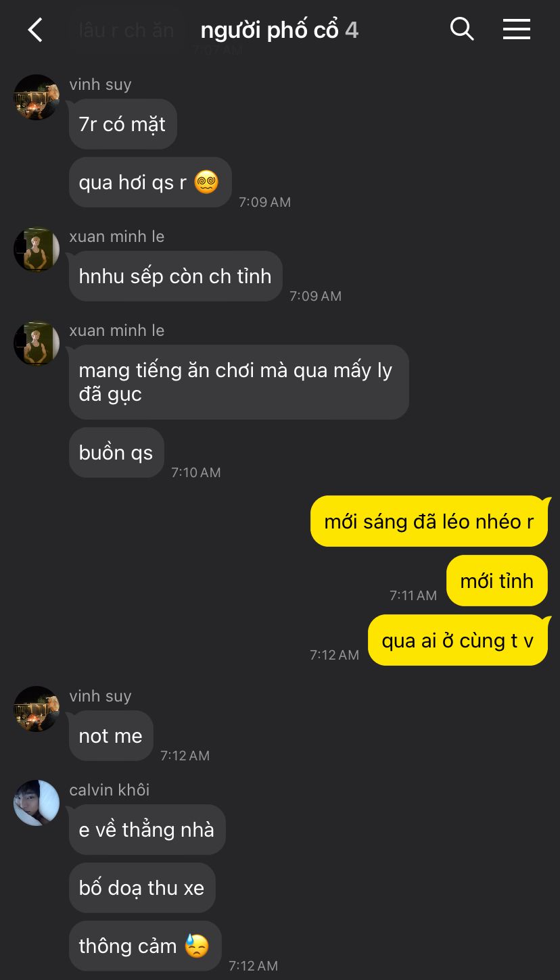
Task: Tap the 'bố doạ thu xe' message
Action: click(x=142, y=888)
